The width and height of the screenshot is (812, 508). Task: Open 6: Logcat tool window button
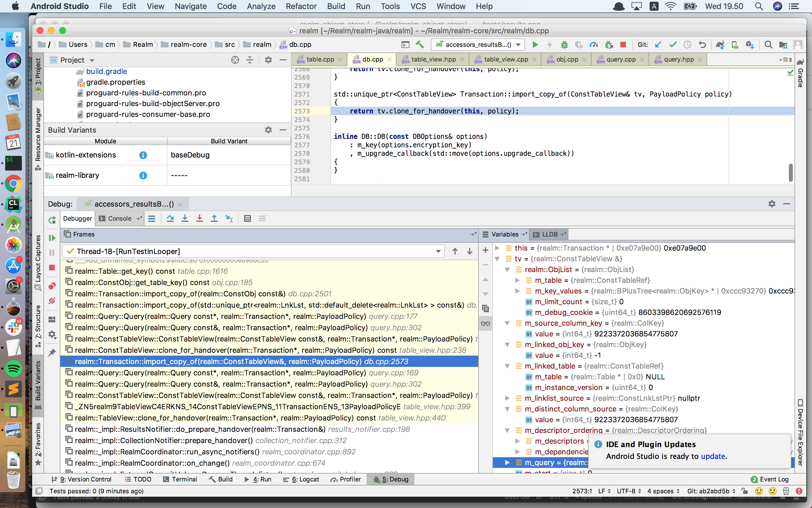click(301, 479)
